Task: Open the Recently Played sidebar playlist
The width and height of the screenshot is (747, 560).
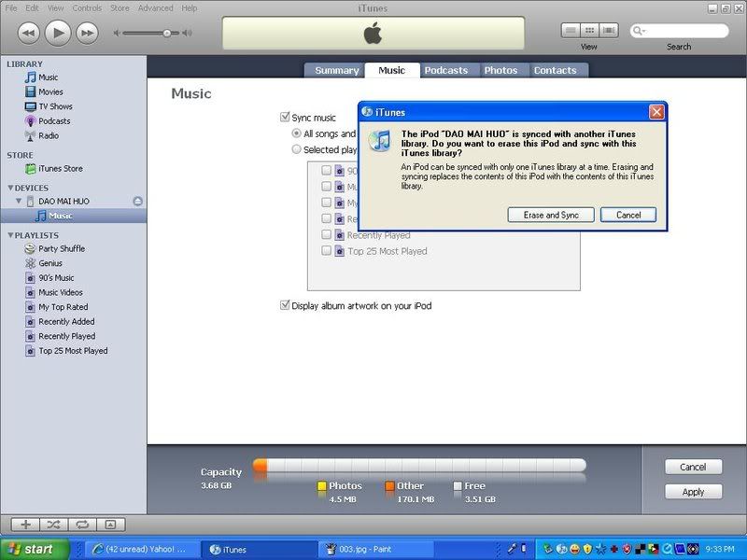Action: pos(66,336)
